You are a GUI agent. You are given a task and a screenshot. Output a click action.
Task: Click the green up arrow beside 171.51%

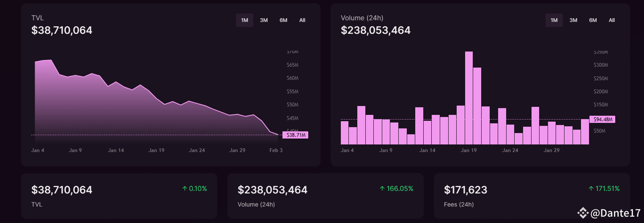[591, 189]
